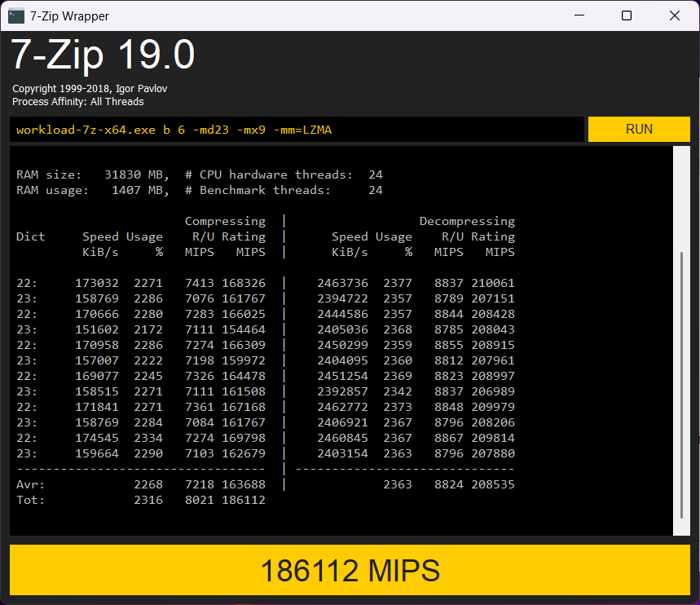700x605 pixels.
Task: Click decompressing speed value "2451254"
Action: pyautogui.click(x=343, y=376)
